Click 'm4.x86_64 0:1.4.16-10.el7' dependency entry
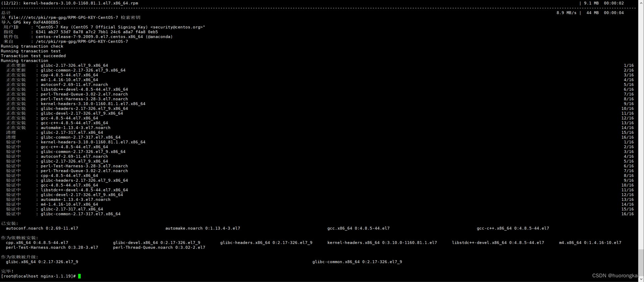Image resolution: width=644 pixels, height=282 pixels. click(x=590, y=243)
